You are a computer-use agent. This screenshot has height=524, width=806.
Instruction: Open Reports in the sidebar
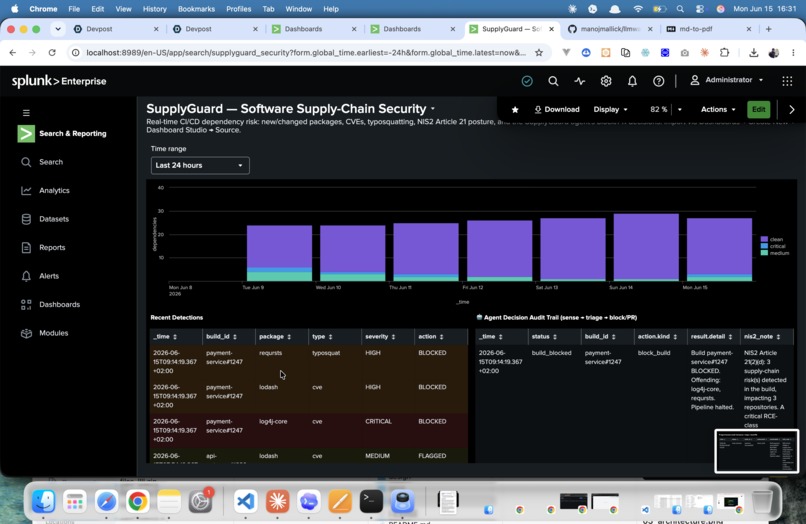point(52,247)
